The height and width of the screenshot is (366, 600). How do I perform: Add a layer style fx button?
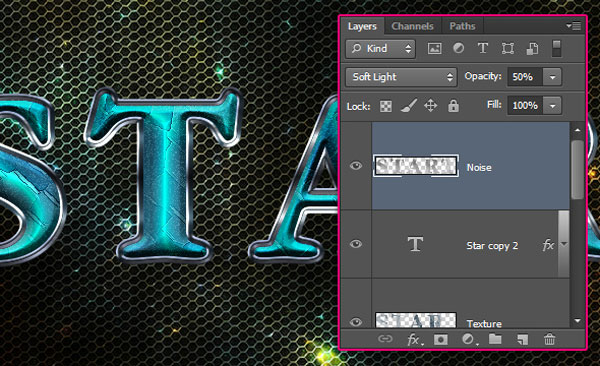click(x=415, y=340)
